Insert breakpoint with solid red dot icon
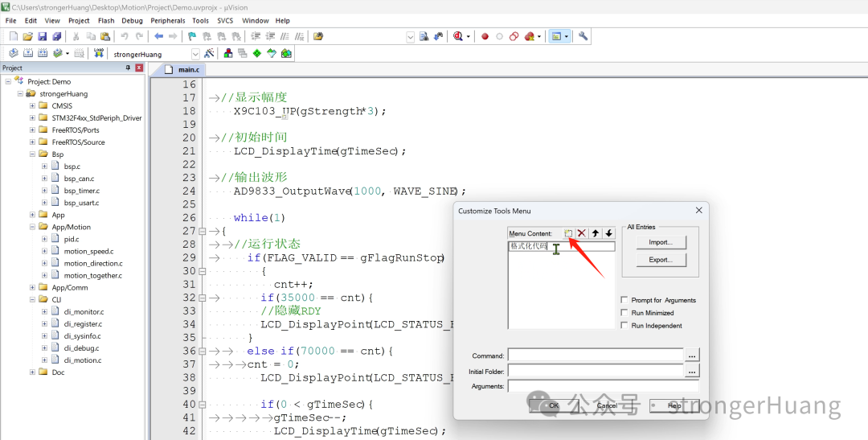Viewport: 868px width, 440px height. pyautogui.click(x=485, y=36)
